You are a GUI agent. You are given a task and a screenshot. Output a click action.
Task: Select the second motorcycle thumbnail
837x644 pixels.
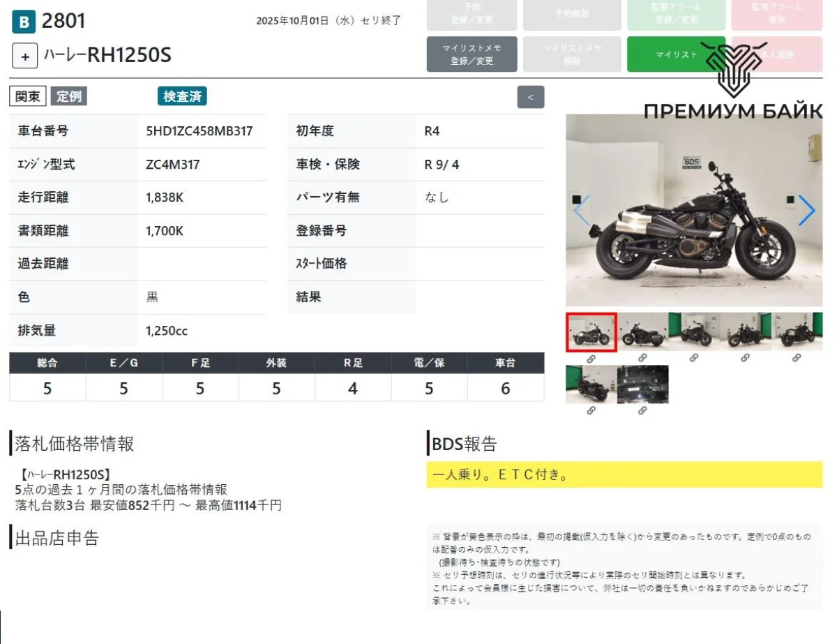tap(642, 331)
